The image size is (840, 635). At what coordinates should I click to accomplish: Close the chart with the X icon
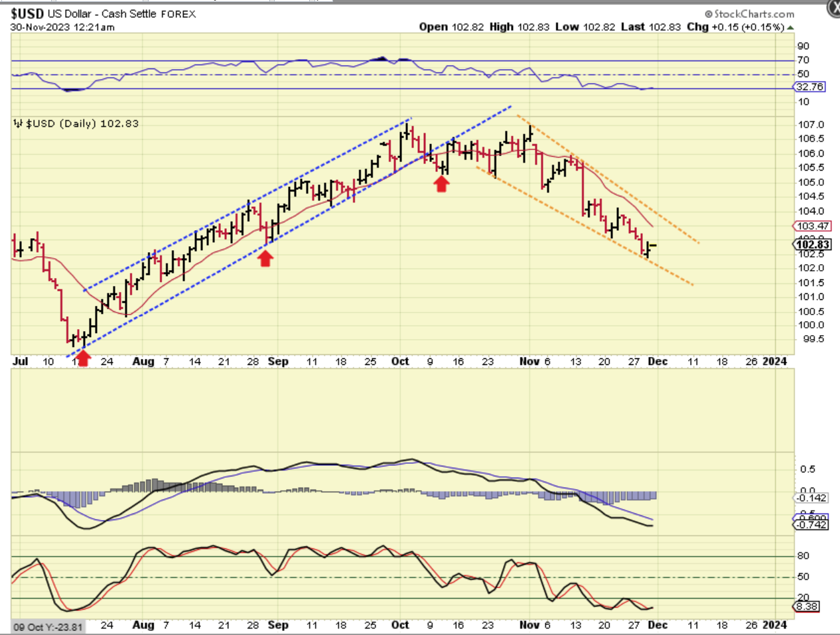[835, 7]
